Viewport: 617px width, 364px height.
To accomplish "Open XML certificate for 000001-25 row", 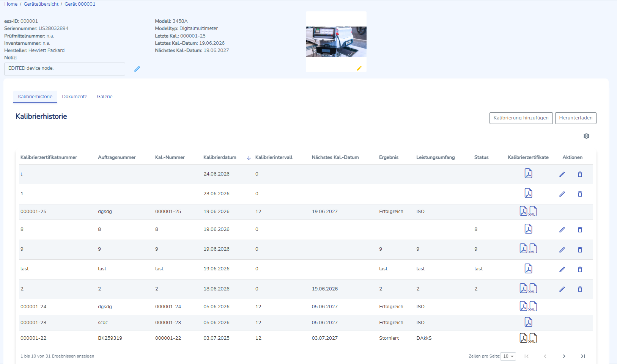I will [x=533, y=211].
